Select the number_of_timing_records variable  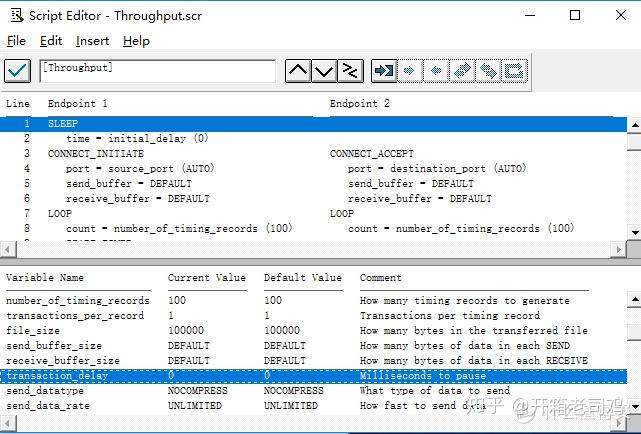[78, 301]
